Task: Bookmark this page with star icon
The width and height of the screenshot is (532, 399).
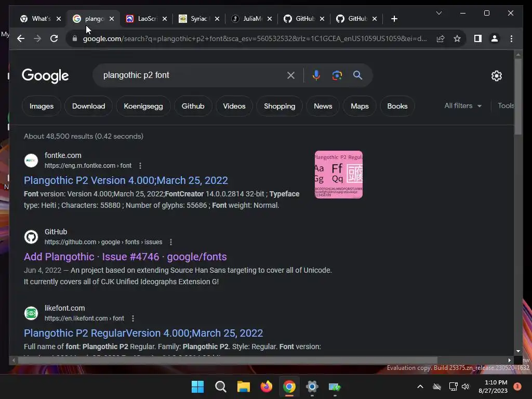Action: 457,38
